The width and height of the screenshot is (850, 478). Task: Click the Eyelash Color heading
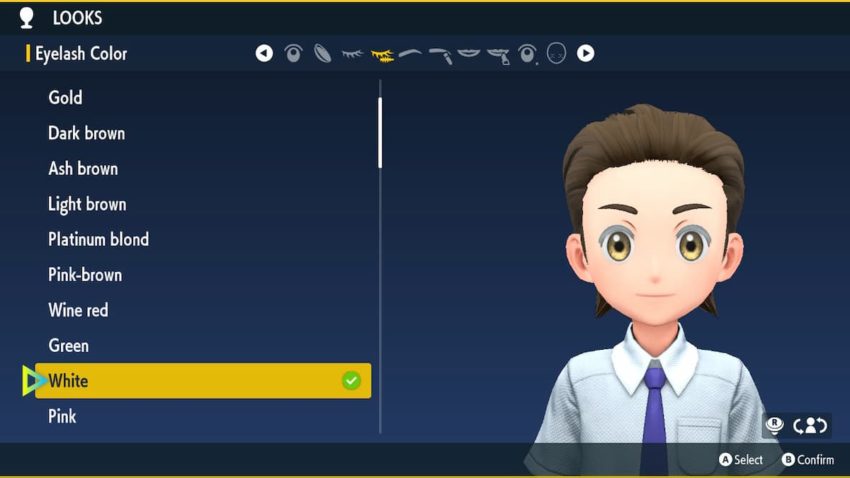(x=81, y=54)
